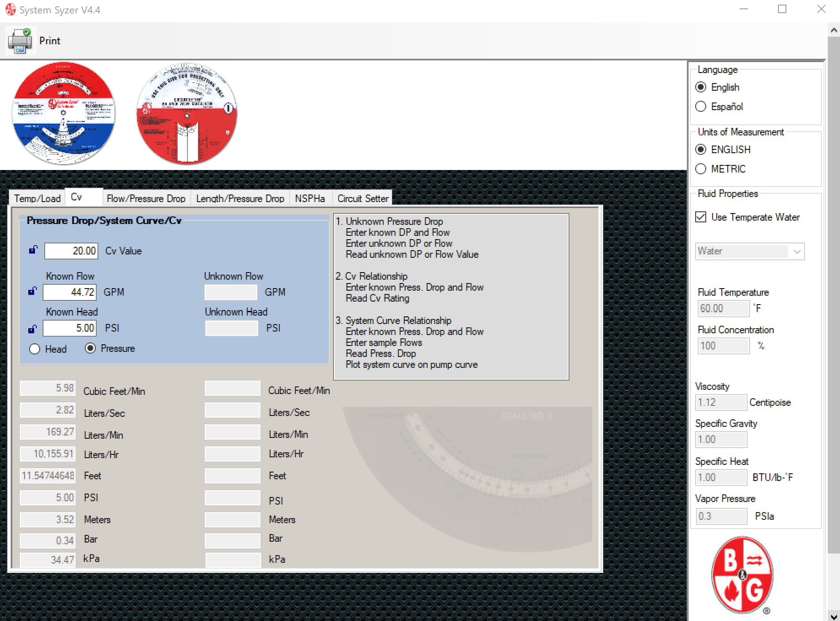
Task: Click the 2.82 Liters/Sec value
Action: click(x=48, y=410)
